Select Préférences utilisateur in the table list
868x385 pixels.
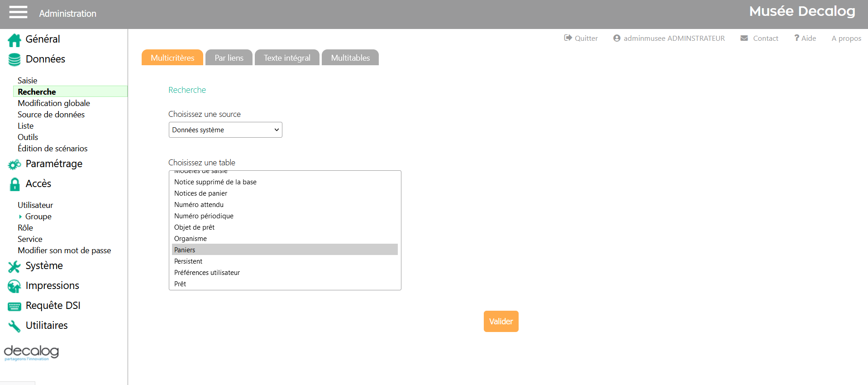207,273
